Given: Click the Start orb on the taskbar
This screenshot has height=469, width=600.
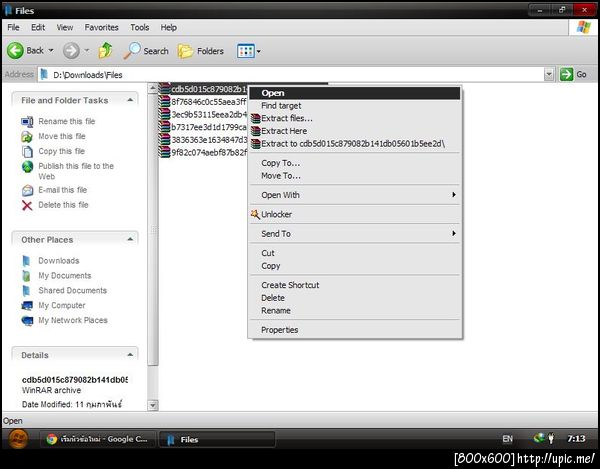Looking at the screenshot, I should click(18, 439).
